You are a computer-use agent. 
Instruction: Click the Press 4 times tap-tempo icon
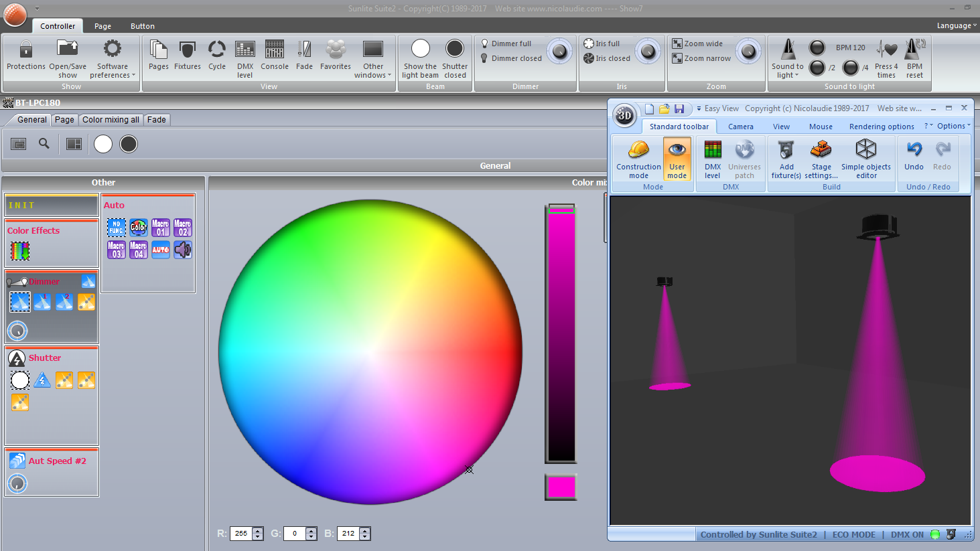[886, 49]
